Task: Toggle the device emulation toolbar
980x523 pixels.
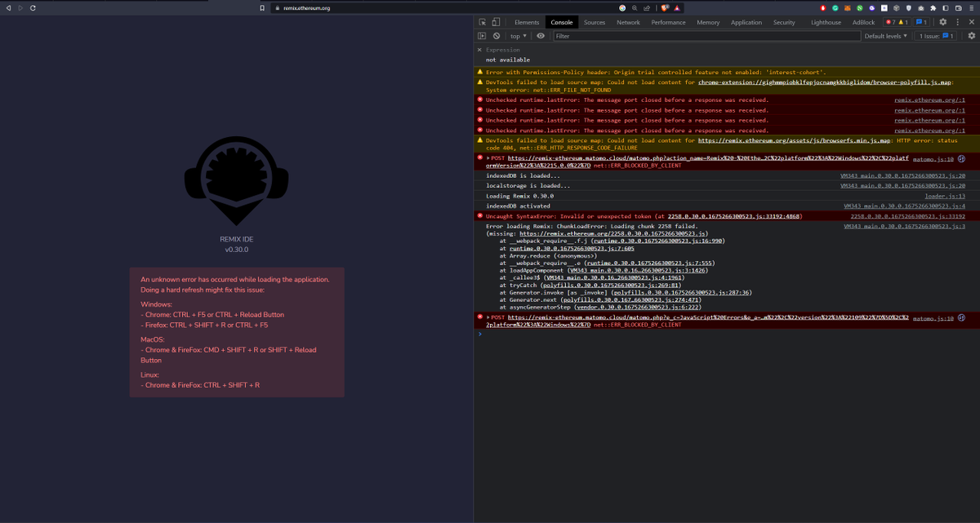Action: [496, 22]
